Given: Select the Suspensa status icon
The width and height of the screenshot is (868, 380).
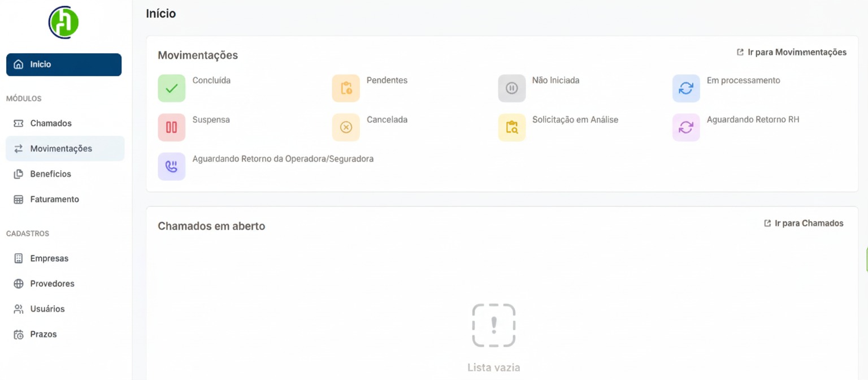Looking at the screenshot, I should click(x=171, y=127).
